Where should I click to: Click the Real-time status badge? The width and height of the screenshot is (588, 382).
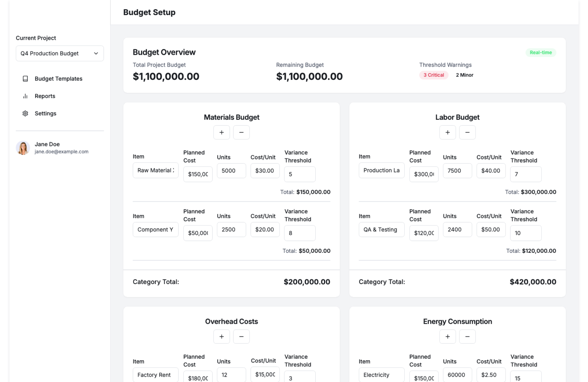click(x=541, y=53)
